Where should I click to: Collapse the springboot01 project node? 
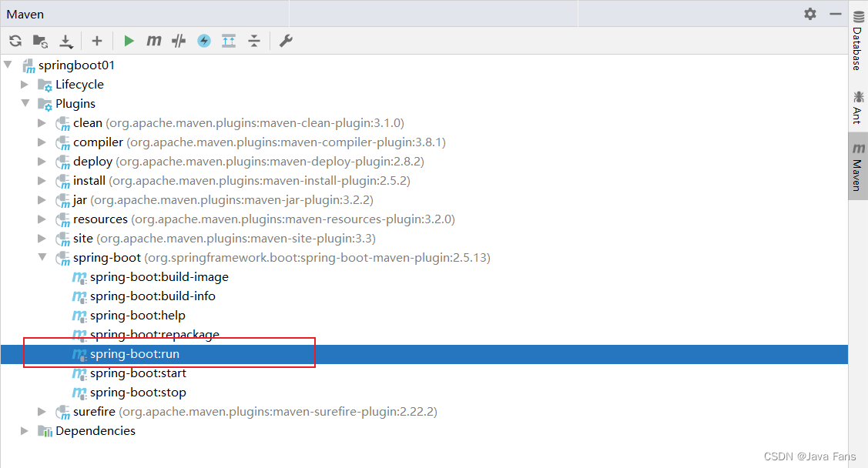[8, 65]
